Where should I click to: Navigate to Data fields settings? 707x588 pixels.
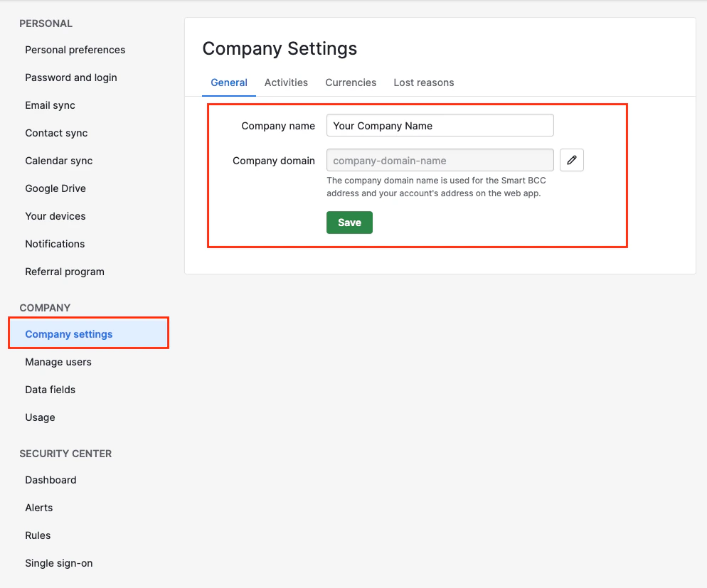[x=50, y=390]
